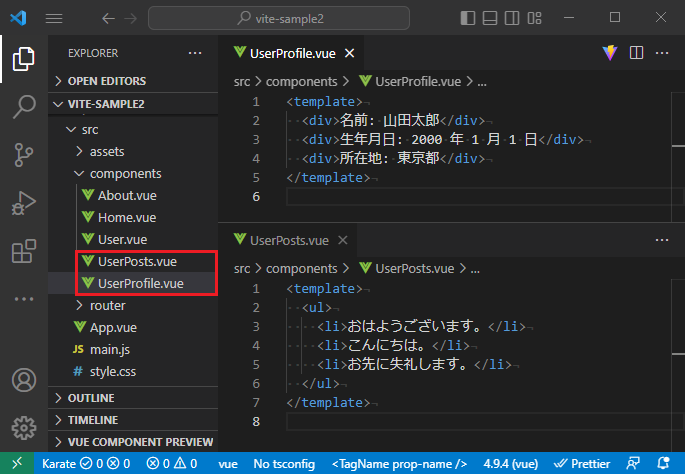Open main.js in the file tree
The height and width of the screenshot is (474, 685).
coord(133,349)
